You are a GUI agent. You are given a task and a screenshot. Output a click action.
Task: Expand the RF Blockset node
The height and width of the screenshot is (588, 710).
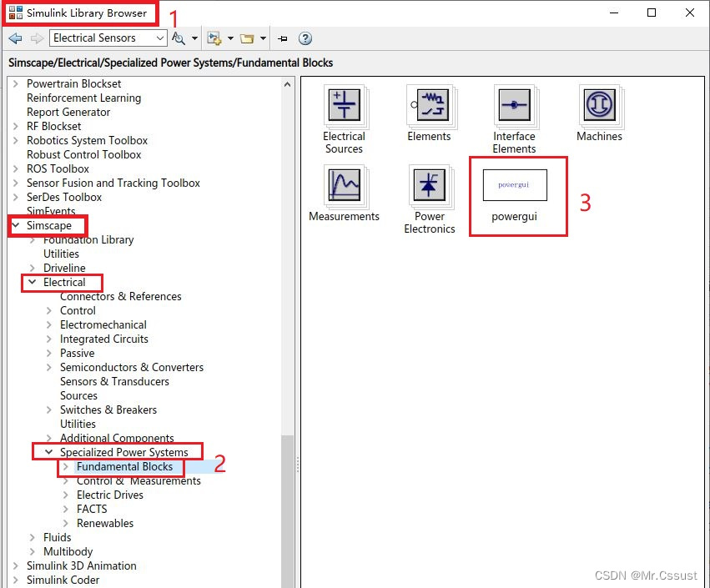pyautogui.click(x=16, y=126)
